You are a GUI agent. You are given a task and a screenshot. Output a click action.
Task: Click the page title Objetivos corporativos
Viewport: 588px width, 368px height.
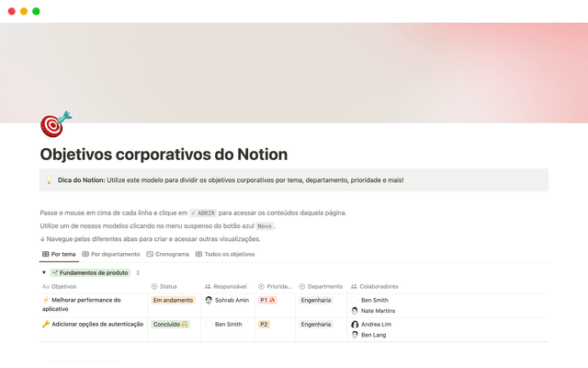pos(164,154)
